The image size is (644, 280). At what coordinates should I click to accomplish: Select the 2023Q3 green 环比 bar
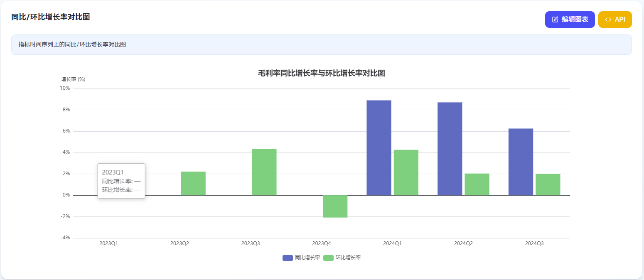(x=264, y=172)
